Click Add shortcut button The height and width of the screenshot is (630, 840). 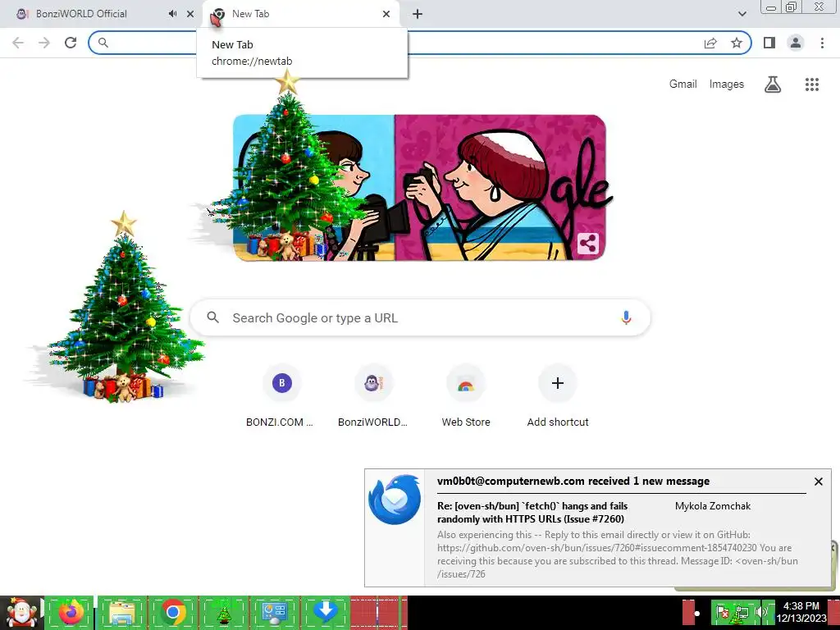558,396
